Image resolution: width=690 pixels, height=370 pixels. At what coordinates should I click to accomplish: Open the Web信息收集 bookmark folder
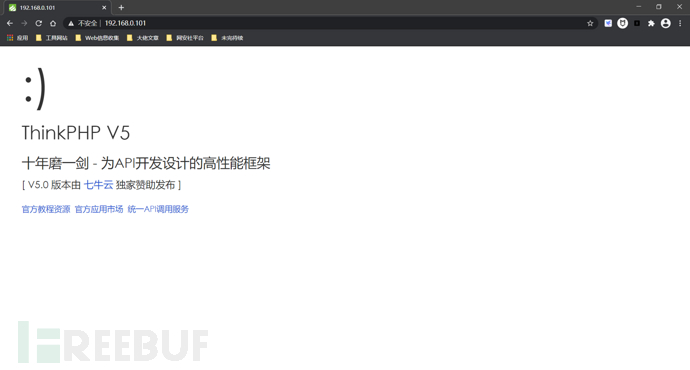coord(97,38)
